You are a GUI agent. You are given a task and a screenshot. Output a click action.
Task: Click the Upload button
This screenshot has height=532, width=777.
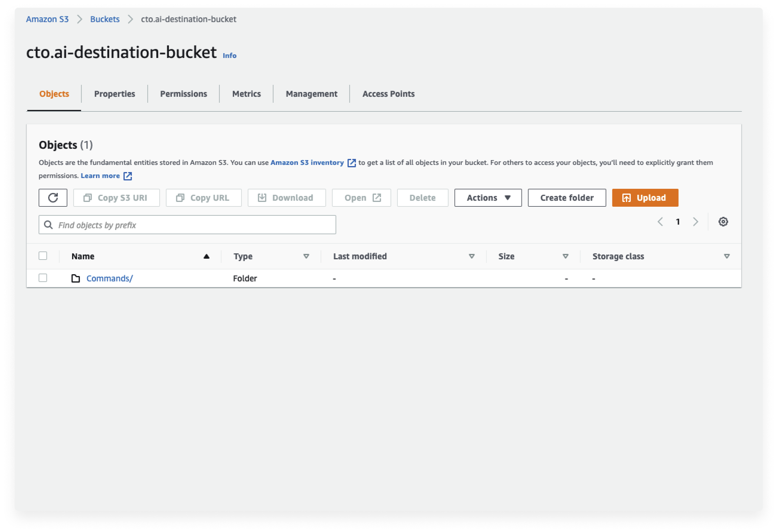tap(645, 198)
